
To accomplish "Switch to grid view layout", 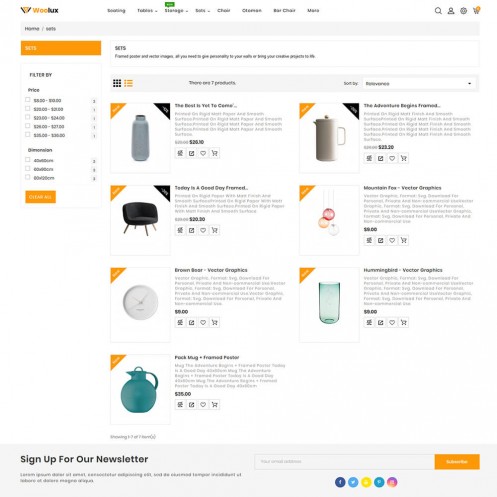I will (x=117, y=83).
